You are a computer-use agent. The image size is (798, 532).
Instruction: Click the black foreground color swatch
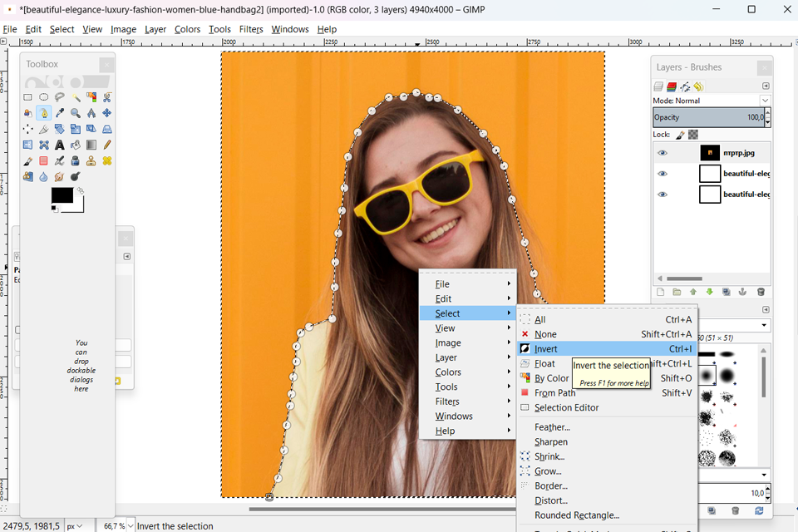[62, 195]
